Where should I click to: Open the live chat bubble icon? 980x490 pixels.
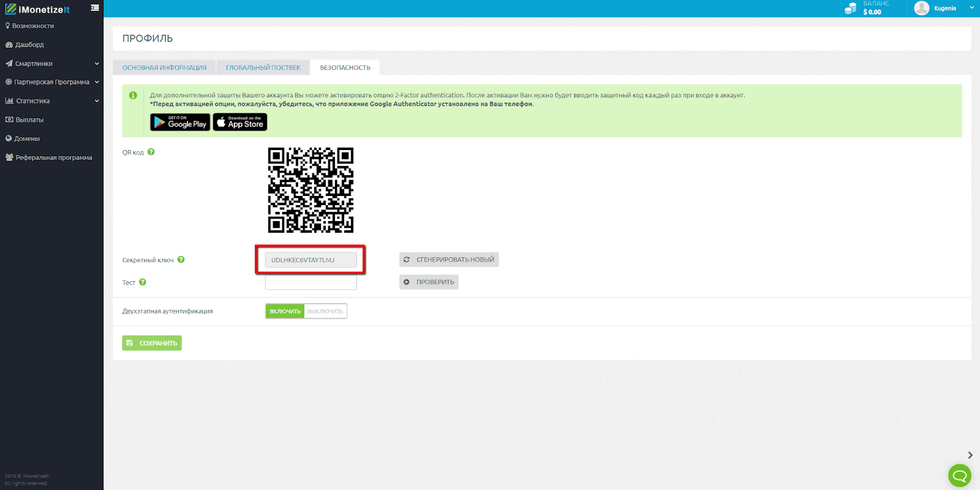pyautogui.click(x=959, y=475)
